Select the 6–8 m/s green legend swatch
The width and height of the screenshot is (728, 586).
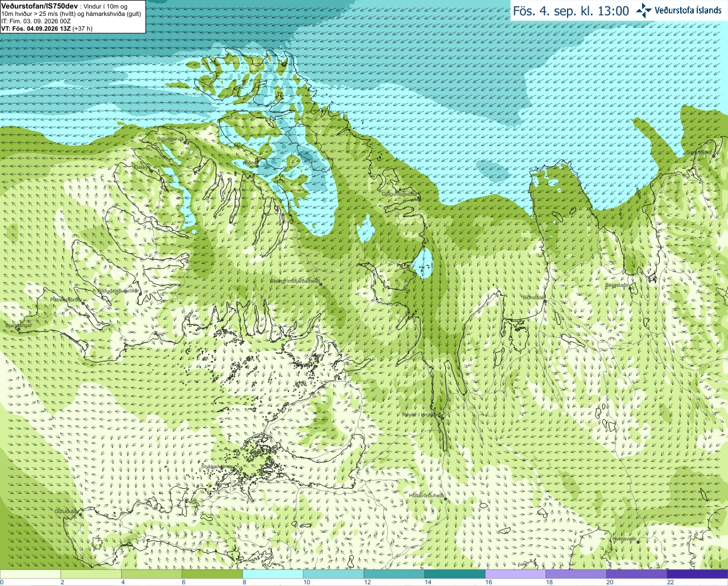(212, 574)
